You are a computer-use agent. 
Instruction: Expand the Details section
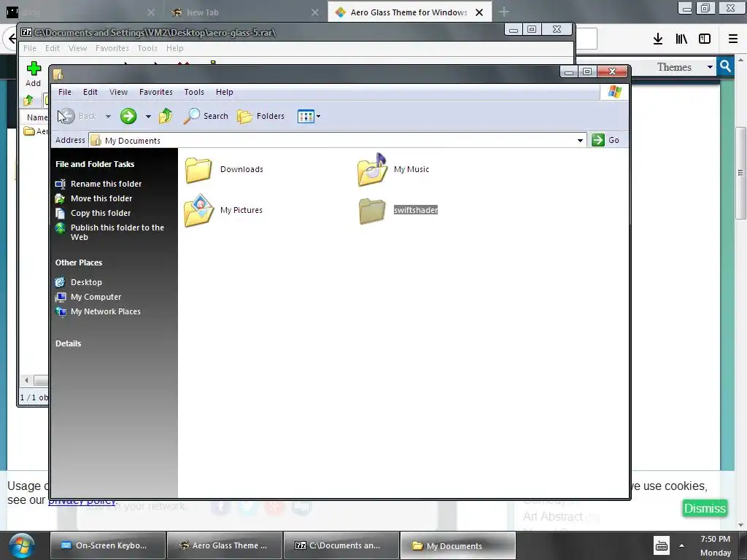pyautogui.click(x=68, y=343)
